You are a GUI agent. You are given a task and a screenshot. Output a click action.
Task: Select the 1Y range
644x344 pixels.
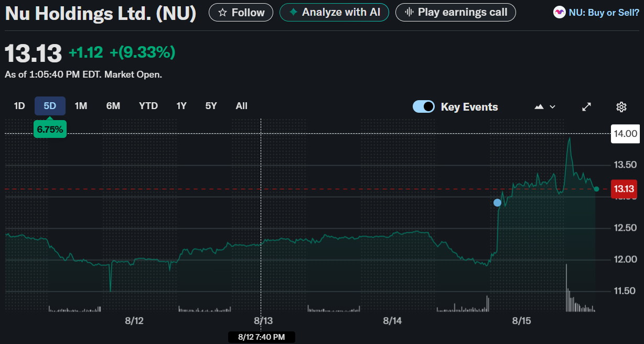(x=181, y=106)
